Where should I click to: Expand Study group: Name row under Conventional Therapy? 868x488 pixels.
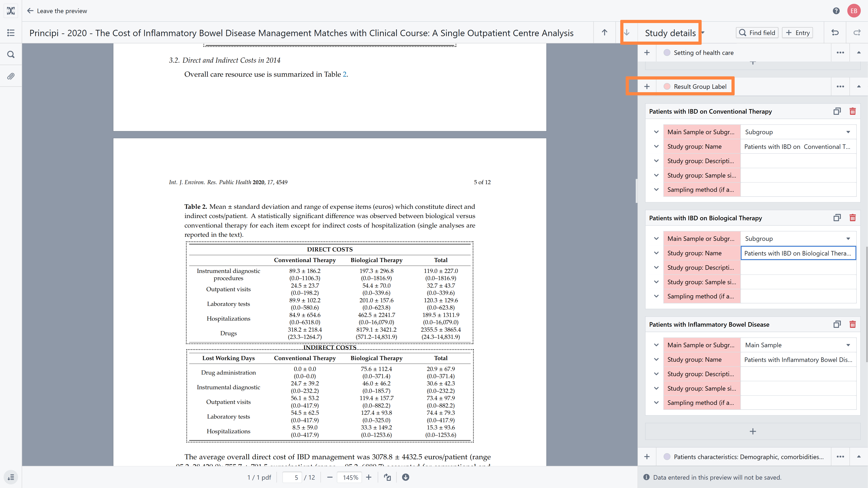656,146
